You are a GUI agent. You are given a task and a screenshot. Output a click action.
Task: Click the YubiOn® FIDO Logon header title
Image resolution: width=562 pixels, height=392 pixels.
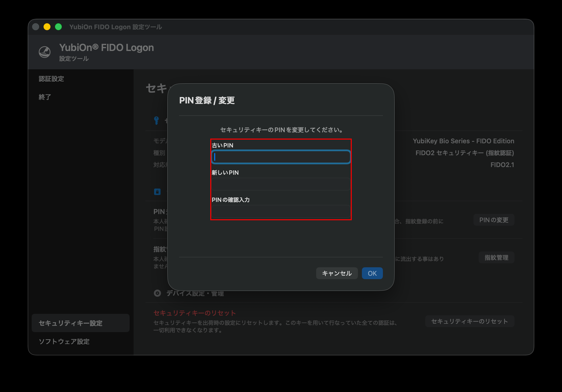107,48
